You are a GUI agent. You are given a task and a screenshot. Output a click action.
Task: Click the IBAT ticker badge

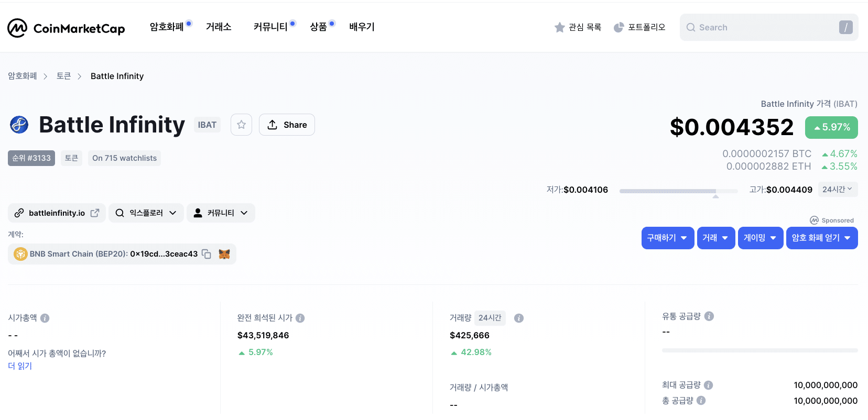coord(207,125)
